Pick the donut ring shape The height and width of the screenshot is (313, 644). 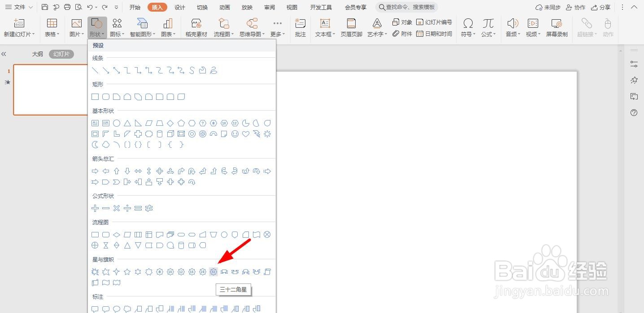tap(192, 134)
